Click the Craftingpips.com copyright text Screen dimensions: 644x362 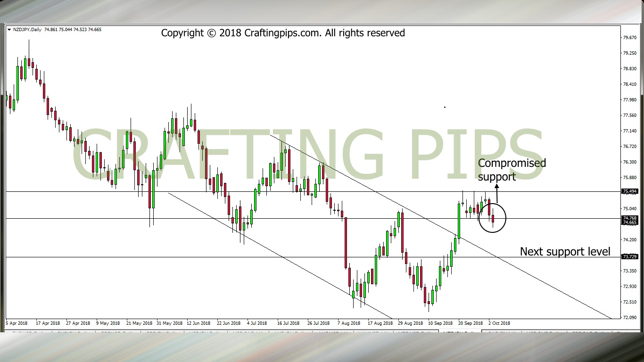283,33
